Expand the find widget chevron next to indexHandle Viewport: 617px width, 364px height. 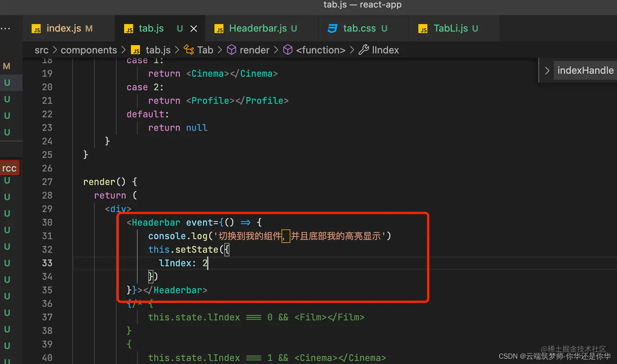[x=547, y=71]
